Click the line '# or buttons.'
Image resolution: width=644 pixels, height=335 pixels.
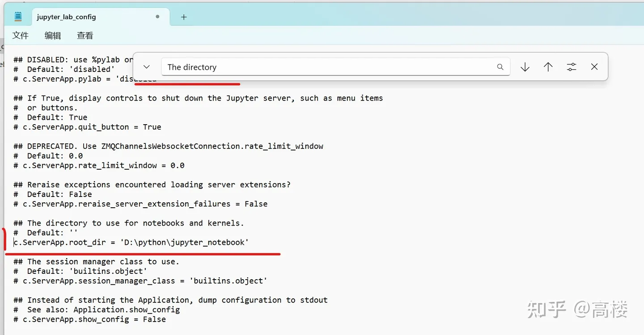[46, 108]
